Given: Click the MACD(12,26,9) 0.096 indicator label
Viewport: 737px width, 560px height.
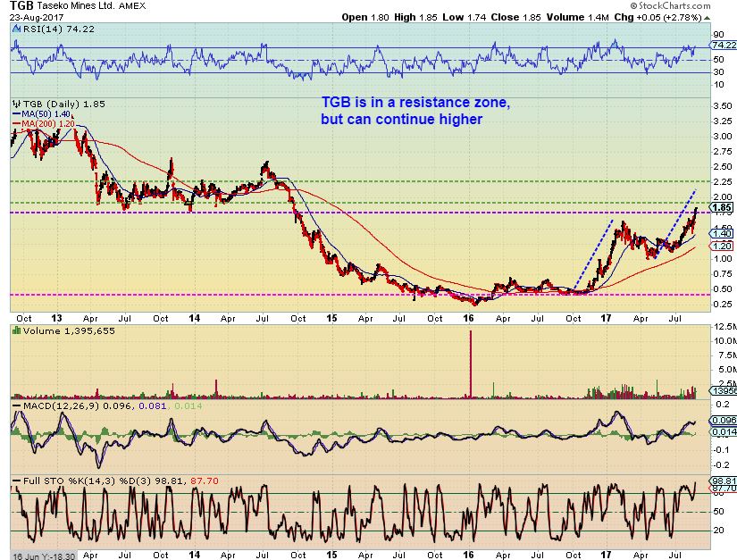Looking at the screenshot, I should [x=79, y=405].
